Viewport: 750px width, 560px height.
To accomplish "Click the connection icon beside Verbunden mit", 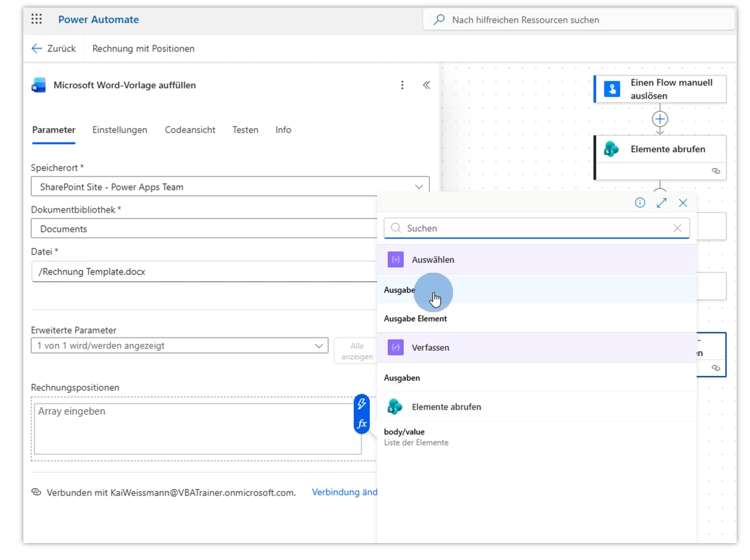I will 36,492.
